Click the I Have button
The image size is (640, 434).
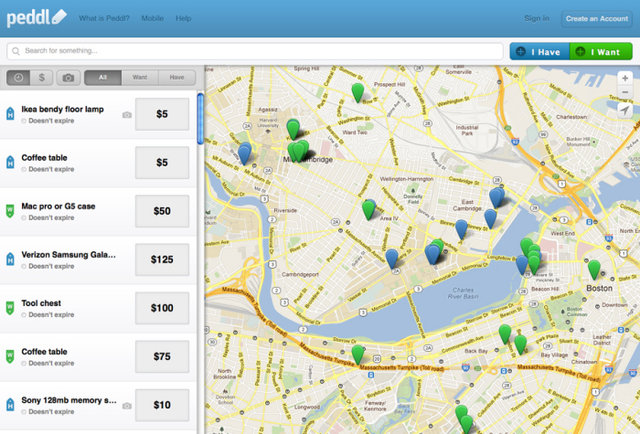coord(540,52)
